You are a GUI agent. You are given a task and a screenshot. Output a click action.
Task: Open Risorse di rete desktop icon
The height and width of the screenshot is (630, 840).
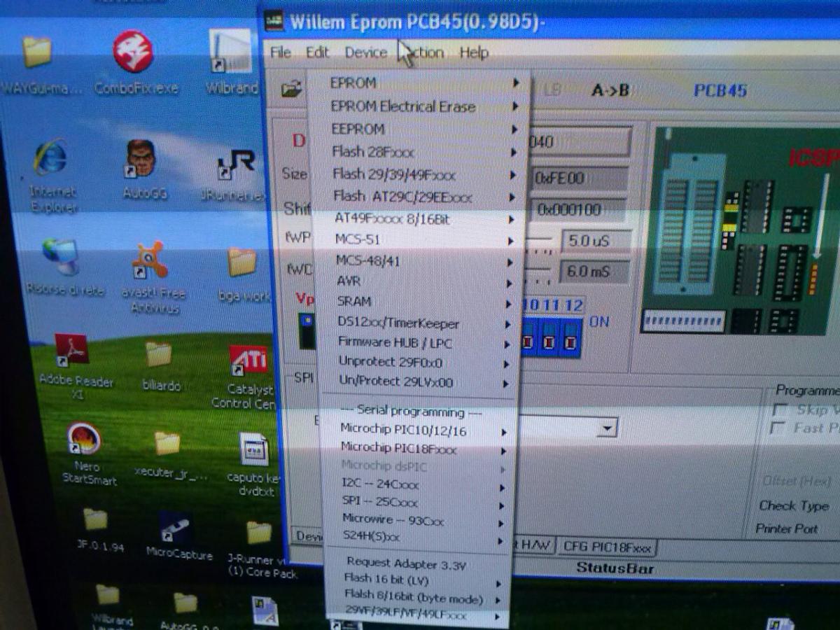(x=64, y=266)
